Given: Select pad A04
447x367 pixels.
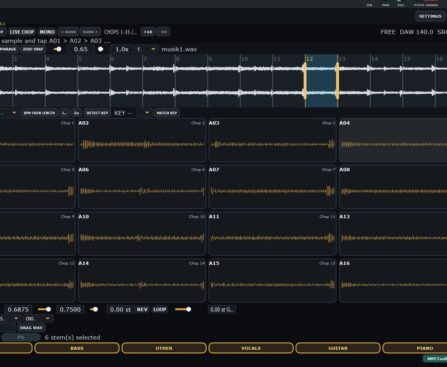Looking at the screenshot, I should coord(393,140).
